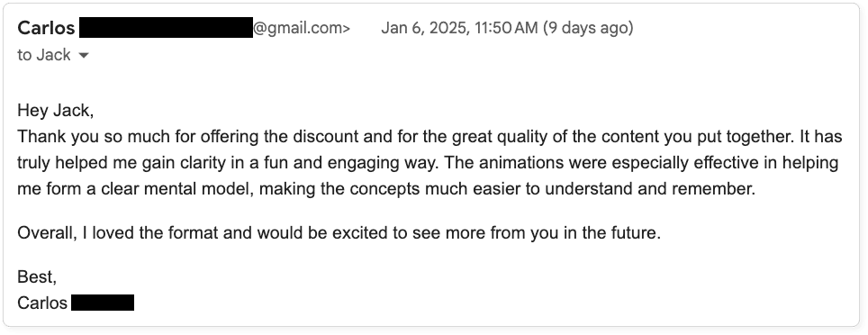
Task: Click the redacted surname in the signature
Action: [103, 303]
